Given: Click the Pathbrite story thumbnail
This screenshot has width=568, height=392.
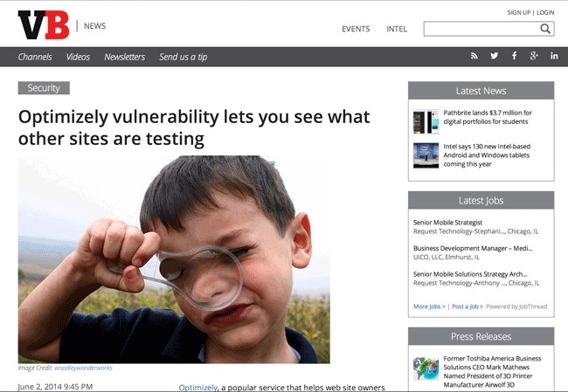Looking at the screenshot, I should coord(426,121).
